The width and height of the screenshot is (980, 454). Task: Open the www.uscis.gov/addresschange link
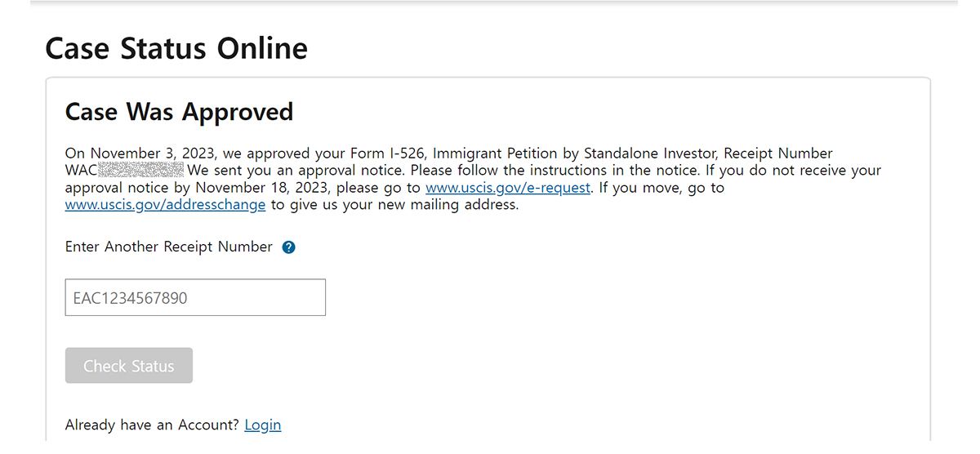tap(166, 205)
